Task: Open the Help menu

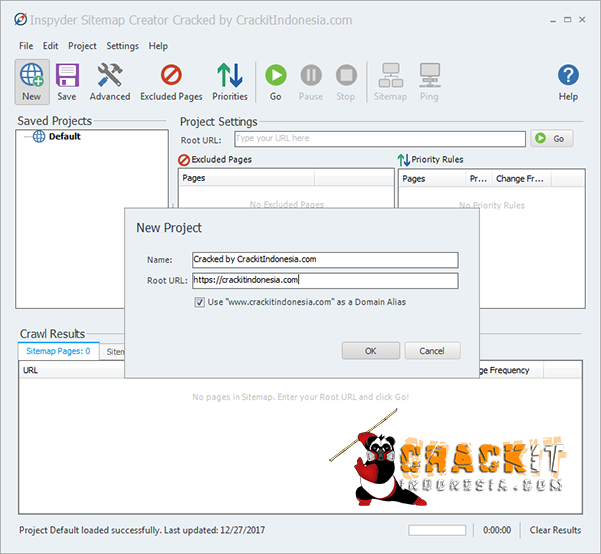Action: point(158,46)
